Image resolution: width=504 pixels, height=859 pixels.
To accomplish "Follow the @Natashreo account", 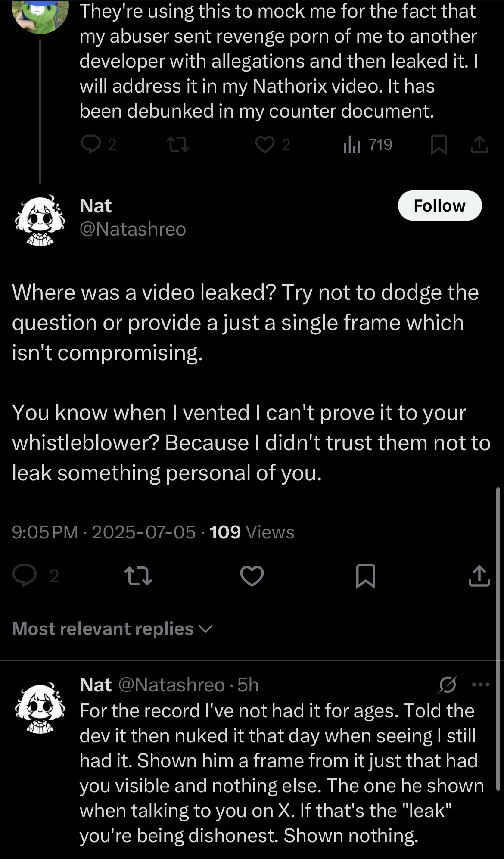I will pyautogui.click(x=439, y=205).
